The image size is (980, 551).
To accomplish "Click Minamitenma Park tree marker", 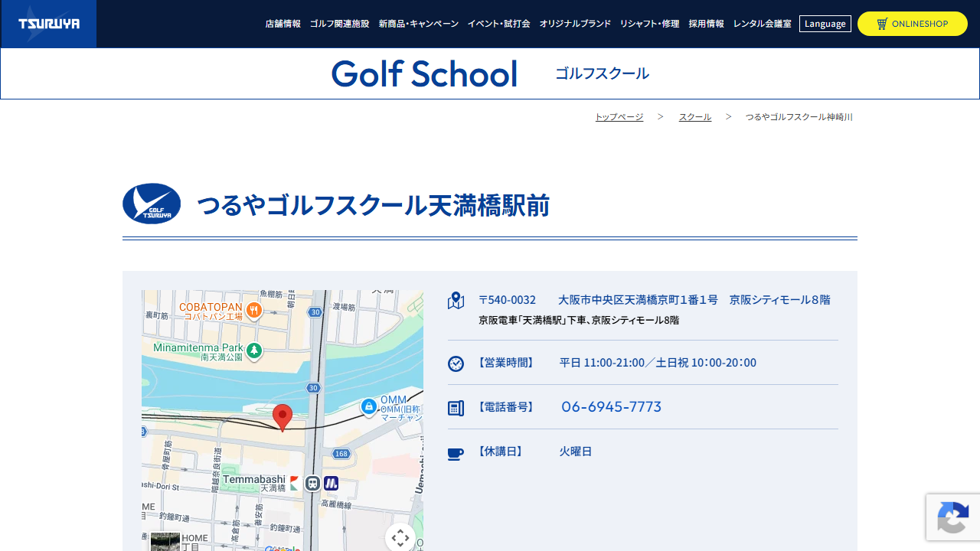I will (x=253, y=351).
